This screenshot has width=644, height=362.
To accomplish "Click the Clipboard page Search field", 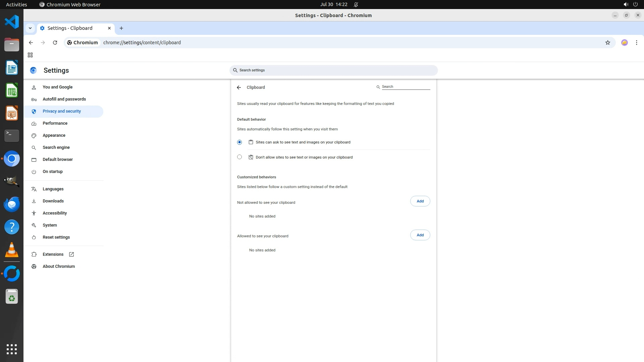I will pos(405,87).
